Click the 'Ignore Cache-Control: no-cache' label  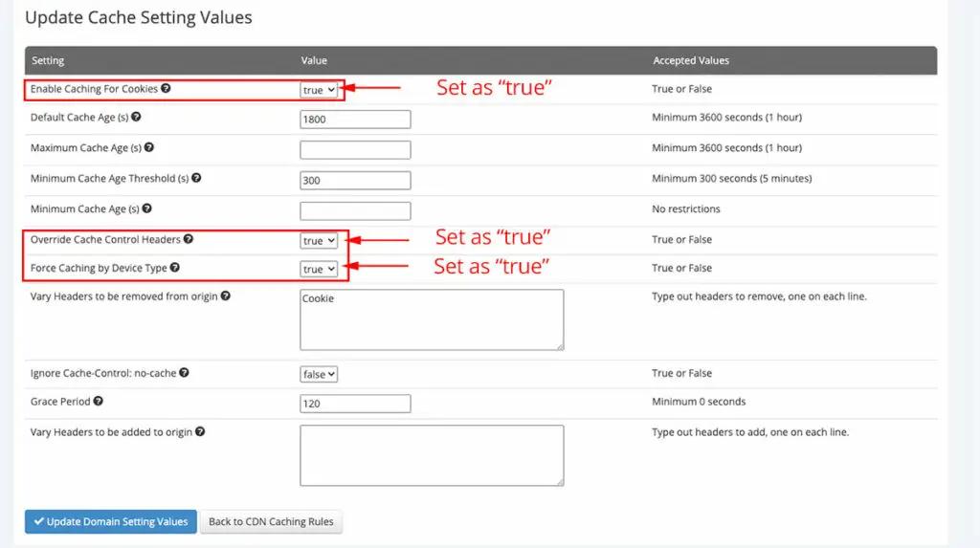point(103,373)
